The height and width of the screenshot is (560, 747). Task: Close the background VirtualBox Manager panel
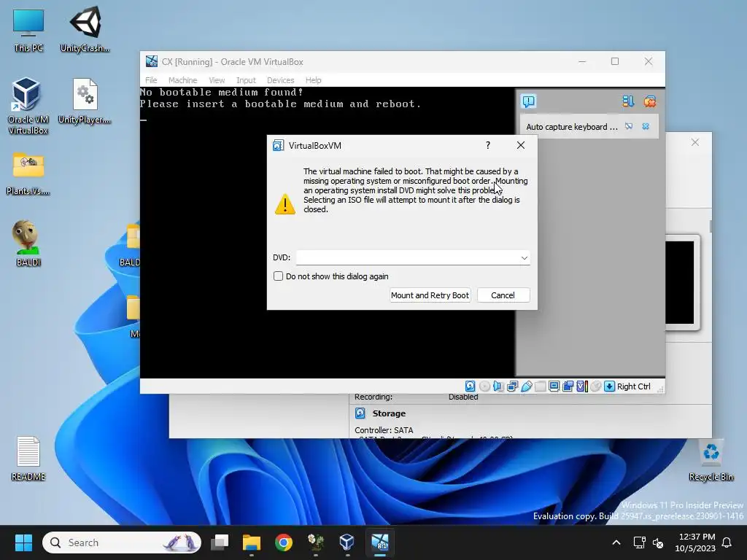695,142
